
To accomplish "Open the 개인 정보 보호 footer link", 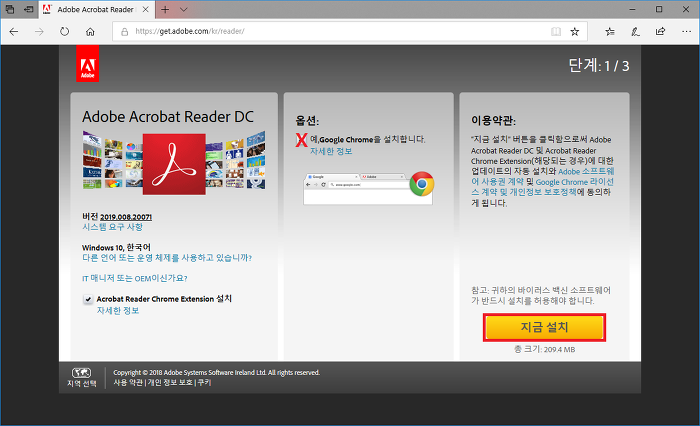I will tap(170, 383).
